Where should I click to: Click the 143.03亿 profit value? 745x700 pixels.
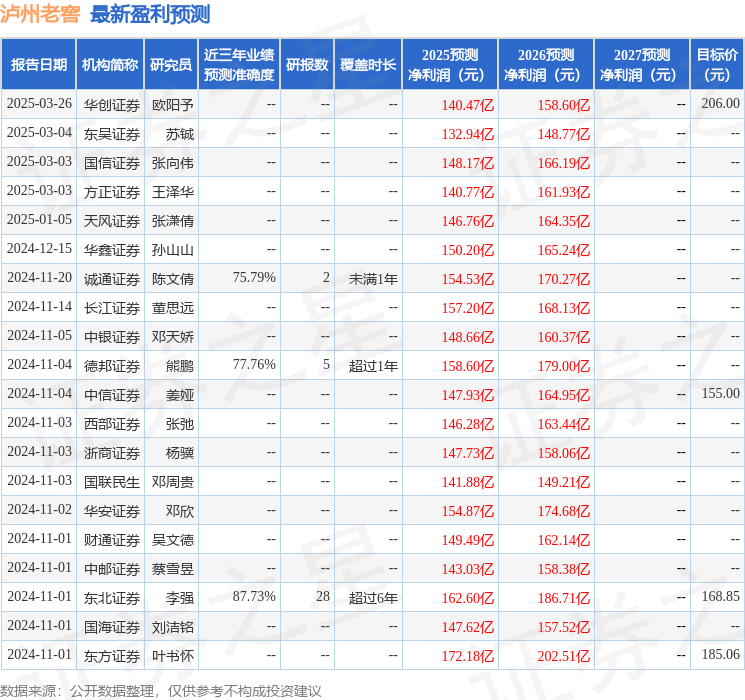point(468,569)
